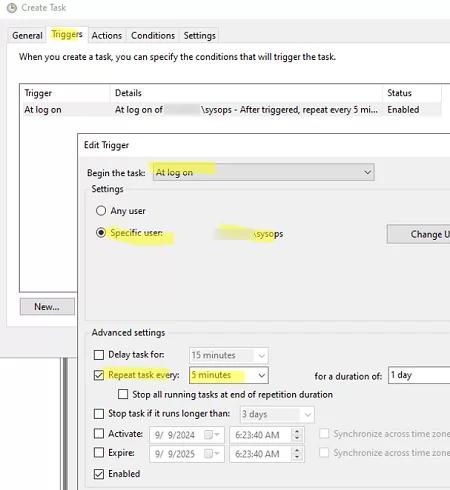Image resolution: width=450 pixels, height=490 pixels.
Task: Click the New... trigger button
Action: [47, 307]
